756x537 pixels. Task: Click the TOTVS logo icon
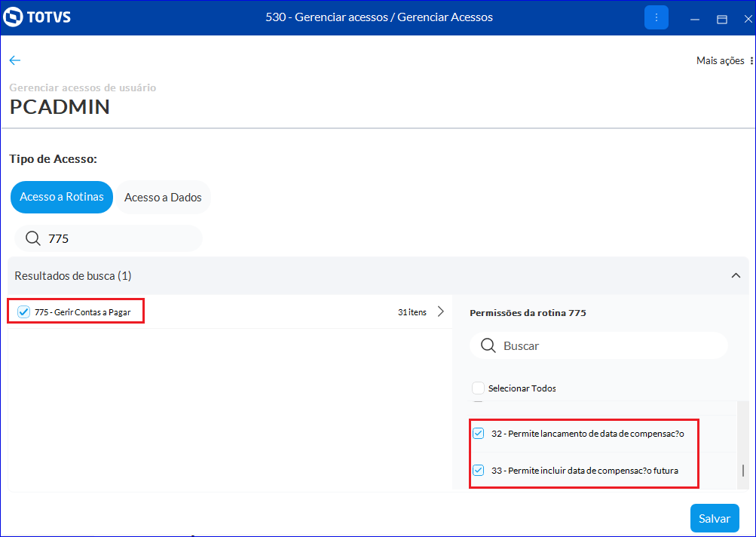click(14, 17)
